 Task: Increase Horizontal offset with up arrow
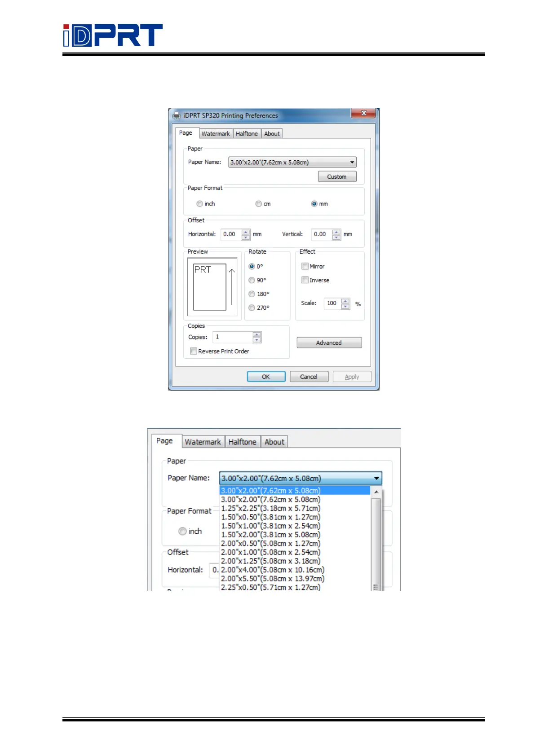(246, 232)
